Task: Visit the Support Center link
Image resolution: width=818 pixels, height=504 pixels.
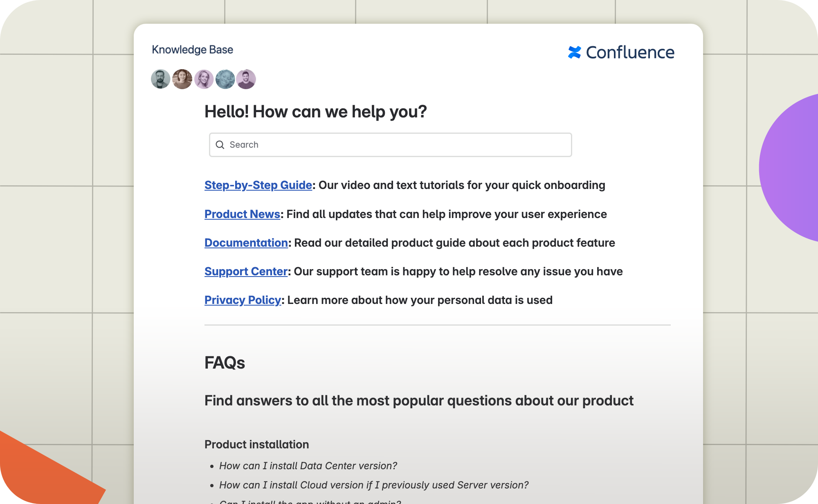Action: pyautogui.click(x=246, y=271)
